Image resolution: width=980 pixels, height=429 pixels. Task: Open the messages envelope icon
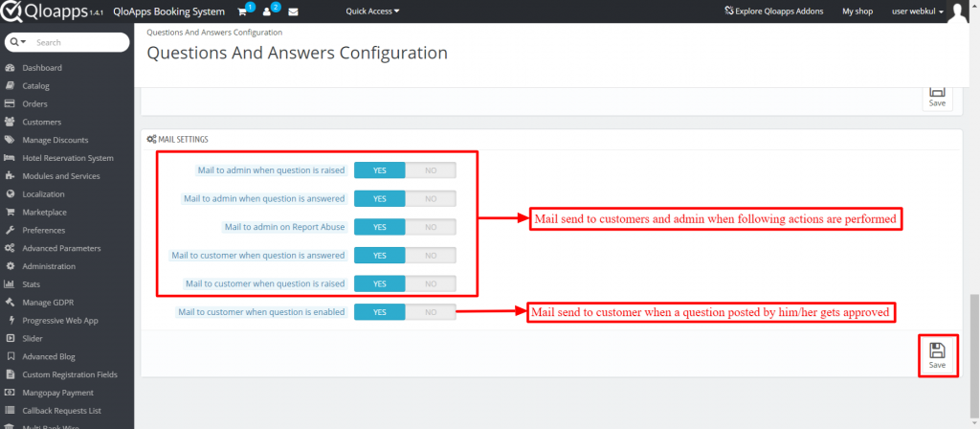(293, 11)
